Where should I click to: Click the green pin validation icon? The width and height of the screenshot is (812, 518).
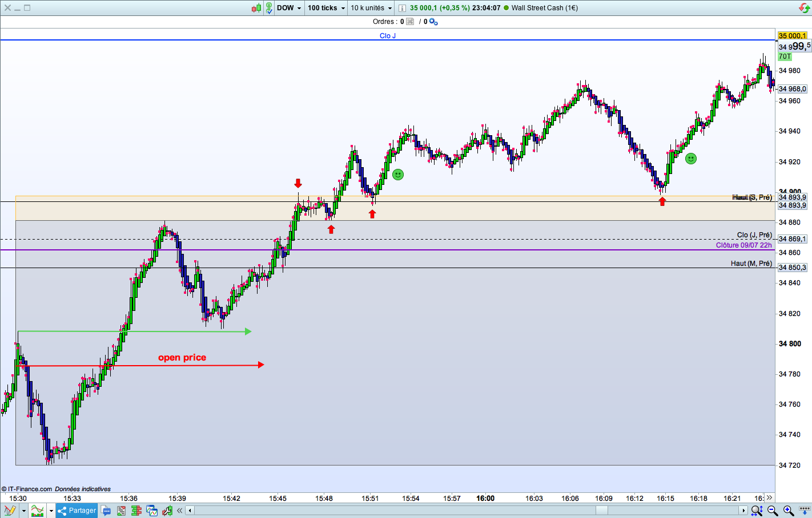(269, 8)
